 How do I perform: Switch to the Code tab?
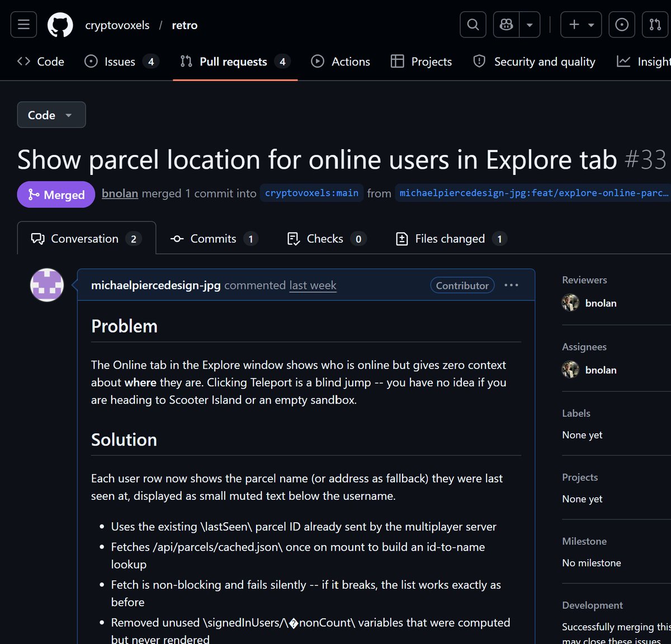click(41, 61)
